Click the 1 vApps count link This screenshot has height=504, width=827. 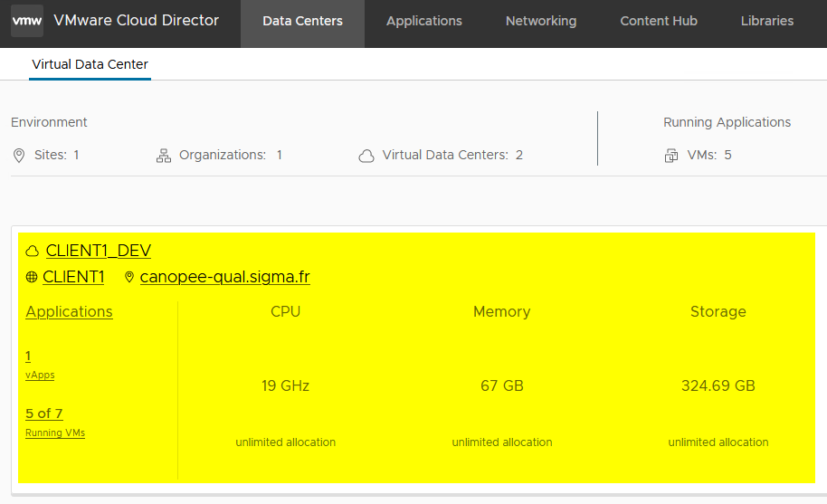(28, 357)
